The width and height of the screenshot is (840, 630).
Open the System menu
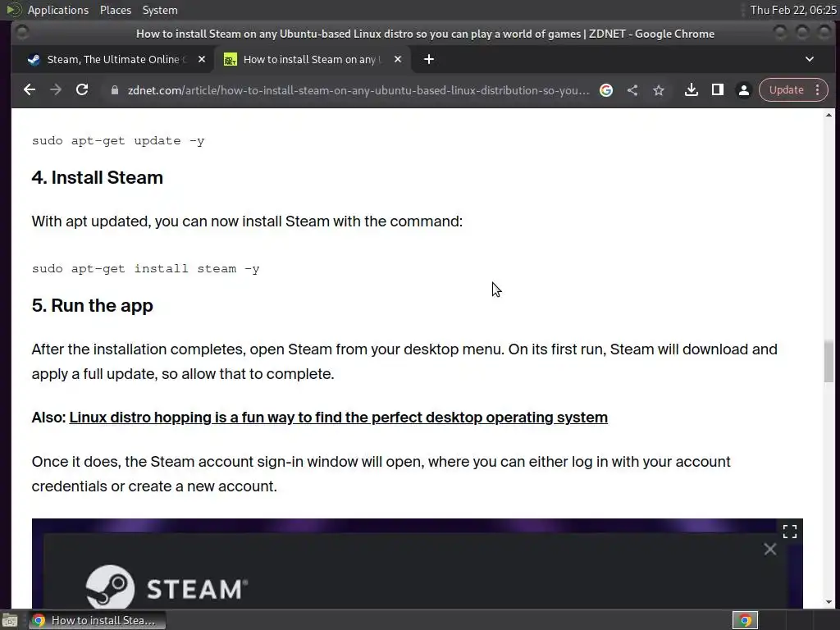pos(160,10)
